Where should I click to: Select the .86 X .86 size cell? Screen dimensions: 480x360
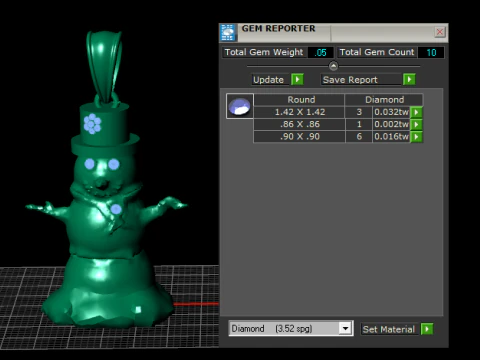[x=299, y=124]
